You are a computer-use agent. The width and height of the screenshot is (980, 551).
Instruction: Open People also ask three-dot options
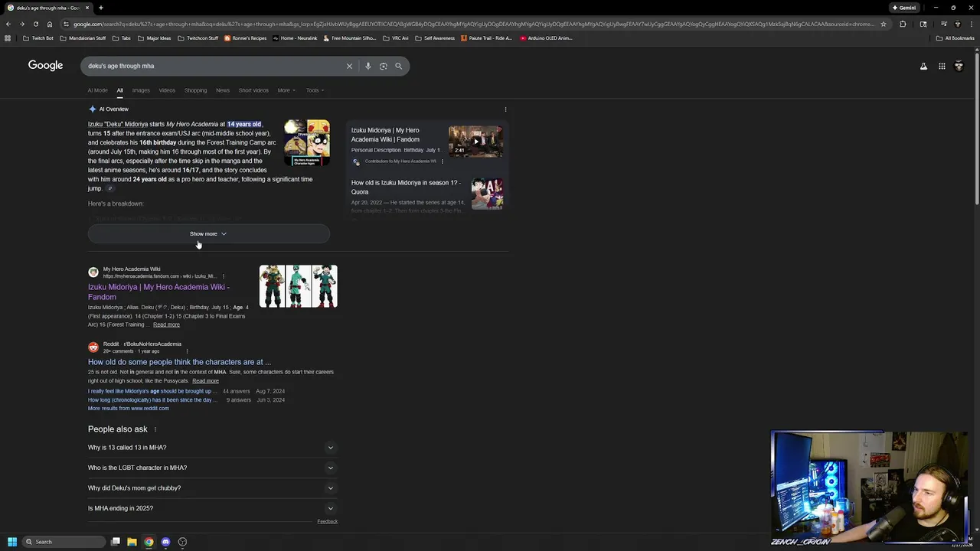[x=155, y=429]
